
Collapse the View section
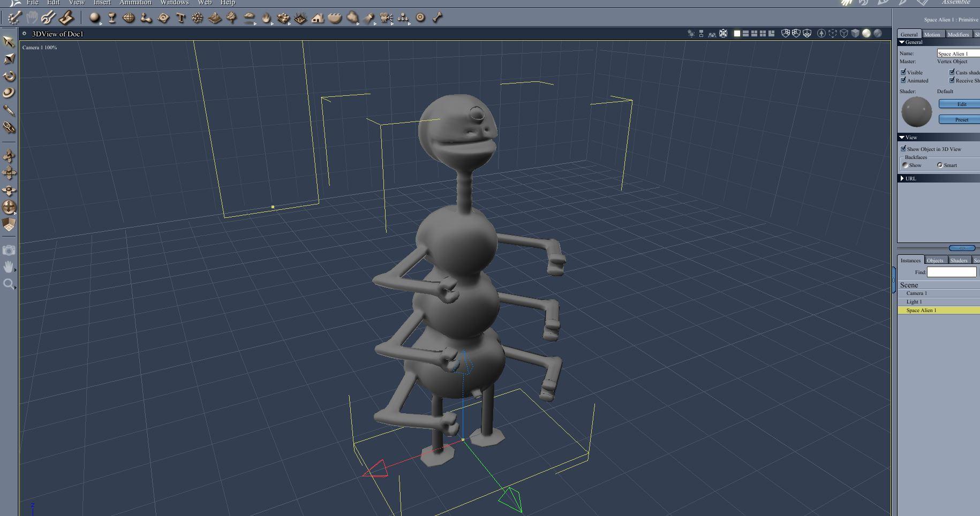click(x=902, y=137)
